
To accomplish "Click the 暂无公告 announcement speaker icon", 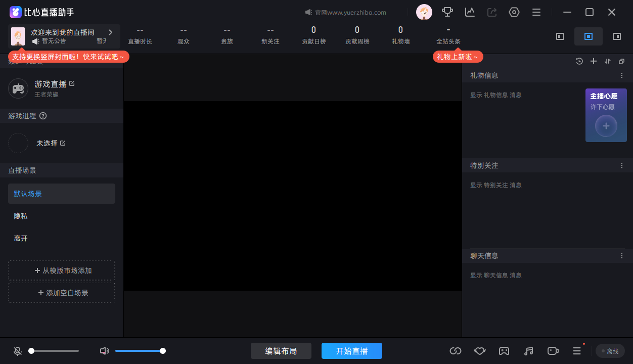I will [35, 41].
